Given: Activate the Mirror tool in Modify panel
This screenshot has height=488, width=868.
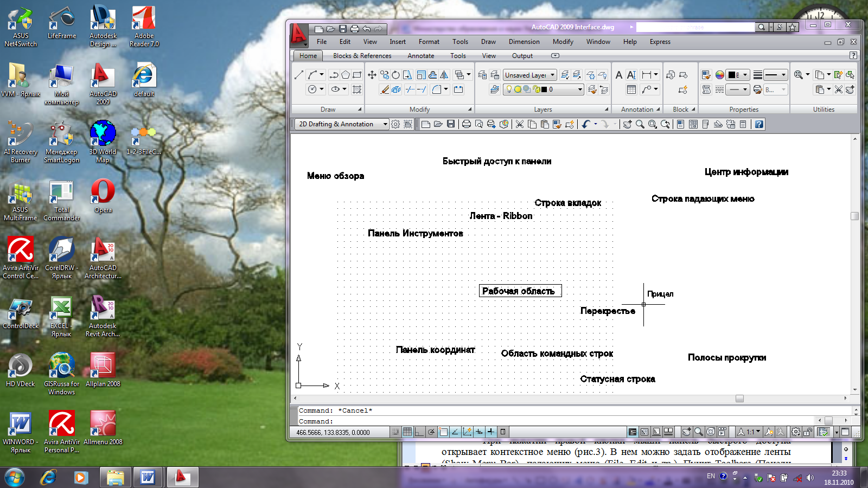Looking at the screenshot, I should point(444,75).
